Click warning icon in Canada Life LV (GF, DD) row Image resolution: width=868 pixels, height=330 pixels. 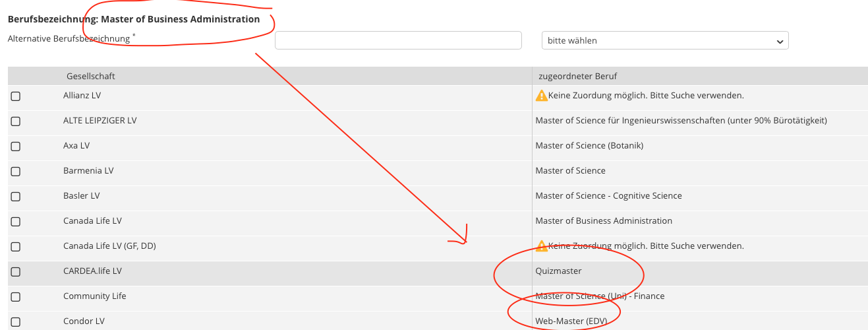(542, 246)
